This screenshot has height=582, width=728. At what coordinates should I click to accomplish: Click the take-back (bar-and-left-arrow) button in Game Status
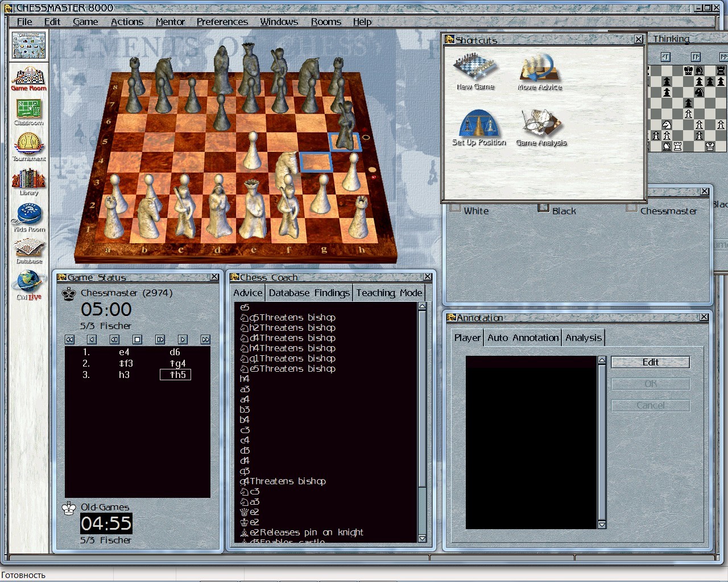click(x=114, y=339)
